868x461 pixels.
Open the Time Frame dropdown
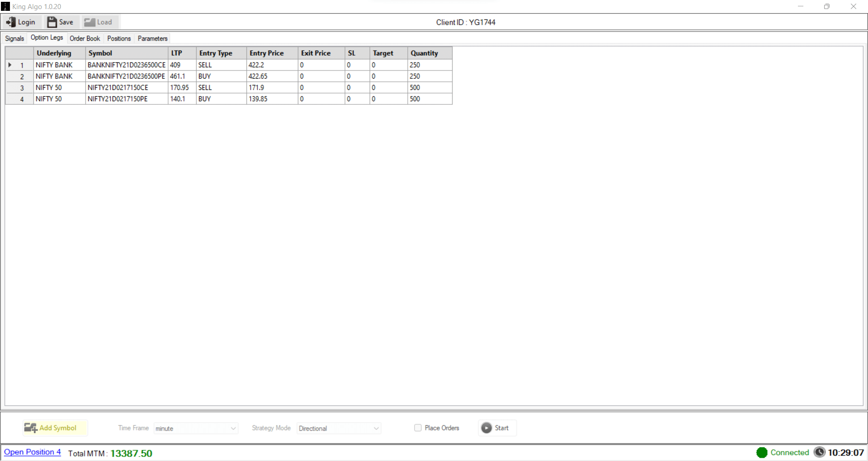point(196,428)
